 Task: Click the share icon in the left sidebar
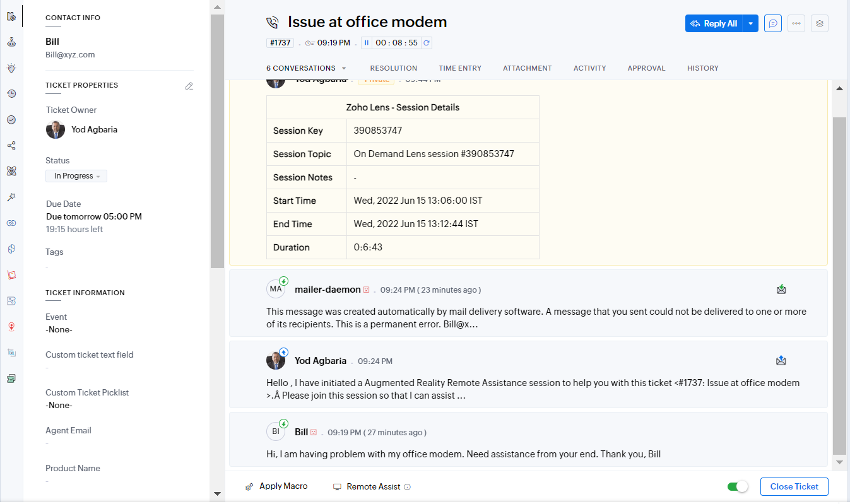(11, 146)
